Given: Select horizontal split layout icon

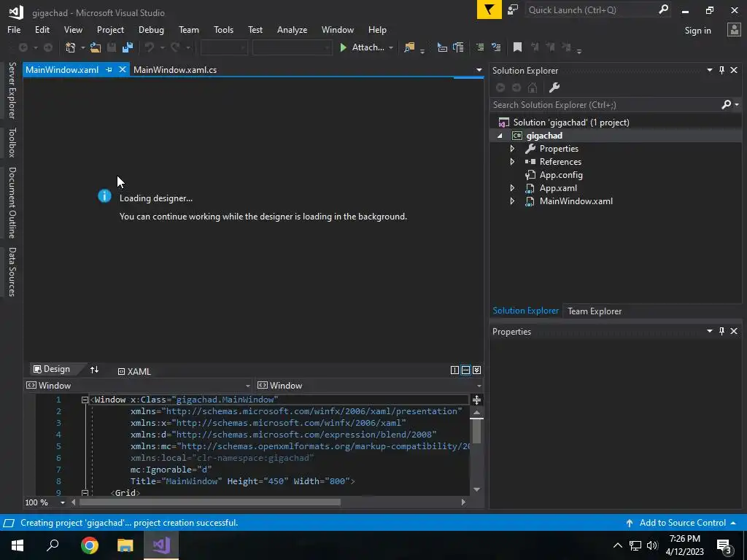Looking at the screenshot, I should (465, 370).
